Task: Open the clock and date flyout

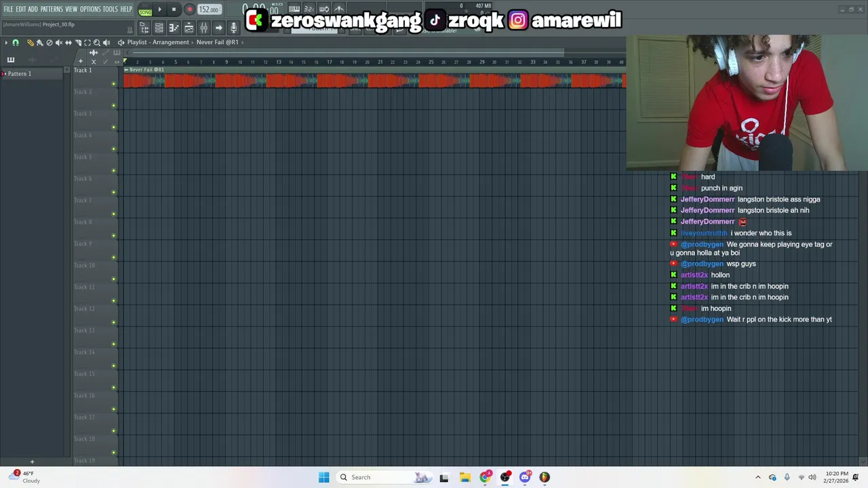Action: pyautogui.click(x=837, y=477)
